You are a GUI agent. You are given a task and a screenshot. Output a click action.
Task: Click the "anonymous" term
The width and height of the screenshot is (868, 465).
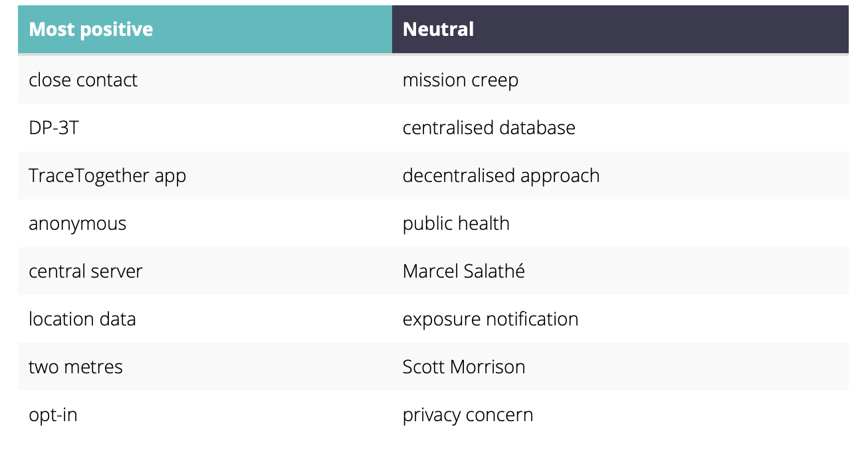point(77,224)
